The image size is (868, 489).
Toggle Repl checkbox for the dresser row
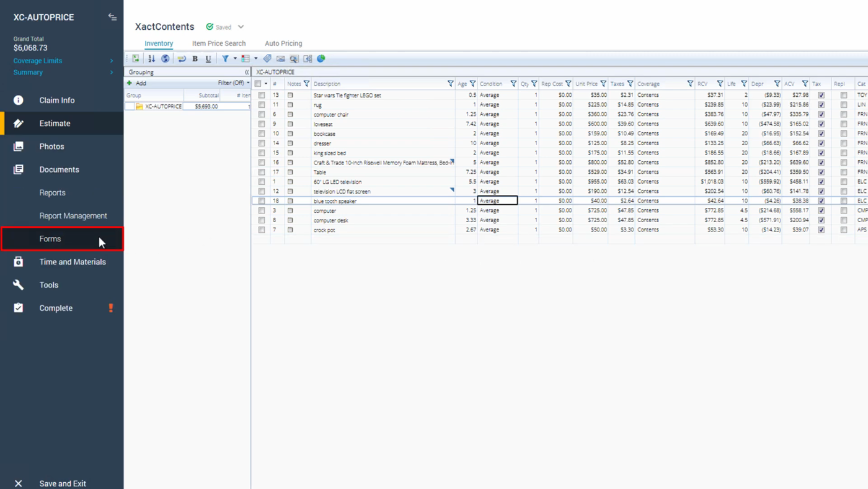coord(844,143)
